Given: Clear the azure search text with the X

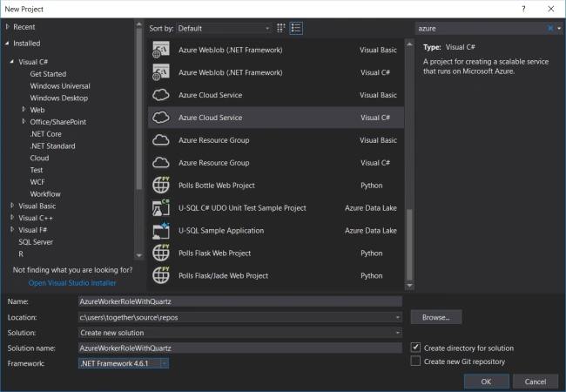Looking at the screenshot, I should (x=550, y=28).
